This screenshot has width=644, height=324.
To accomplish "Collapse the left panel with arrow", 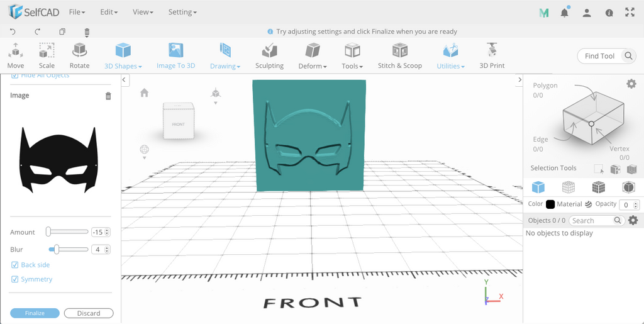I will (x=125, y=80).
